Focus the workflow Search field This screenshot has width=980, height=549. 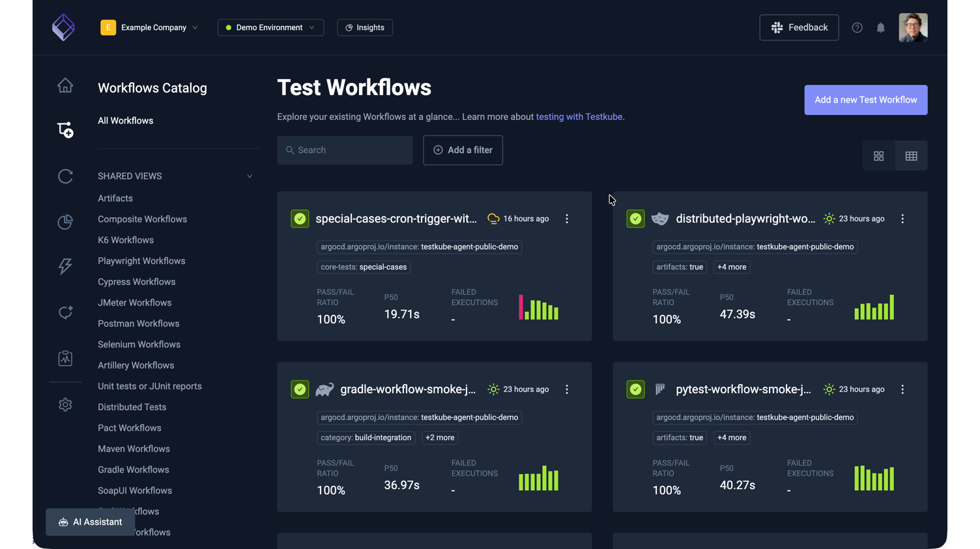click(345, 150)
